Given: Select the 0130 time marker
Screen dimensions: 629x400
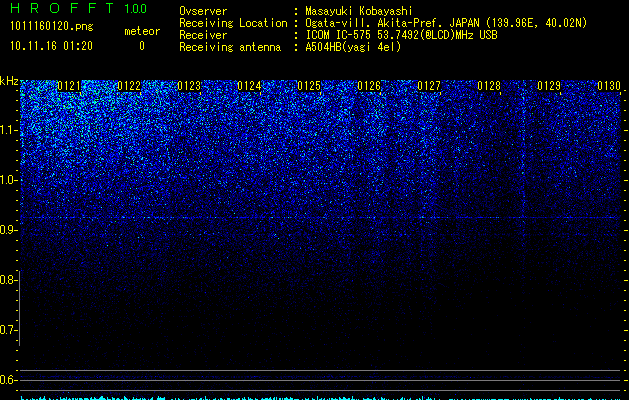Looking at the screenshot, I should tap(609, 86).
